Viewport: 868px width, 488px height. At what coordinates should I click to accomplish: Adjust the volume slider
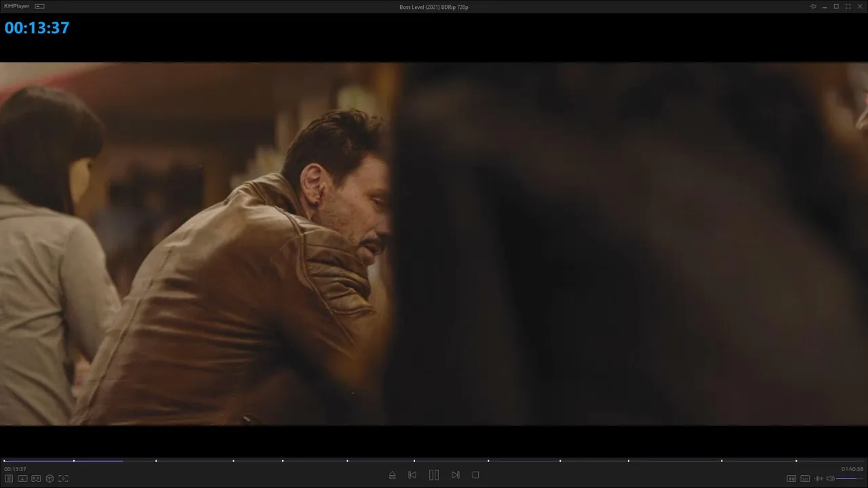coord(850,479)
